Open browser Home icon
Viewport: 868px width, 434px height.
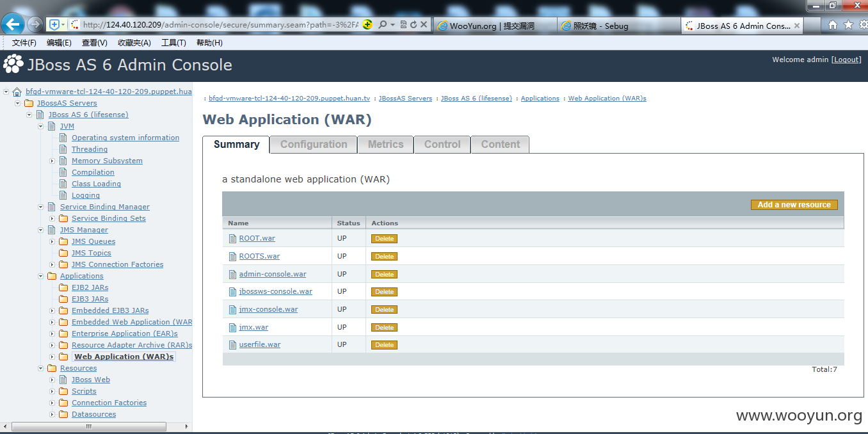(x=833, y=25)
